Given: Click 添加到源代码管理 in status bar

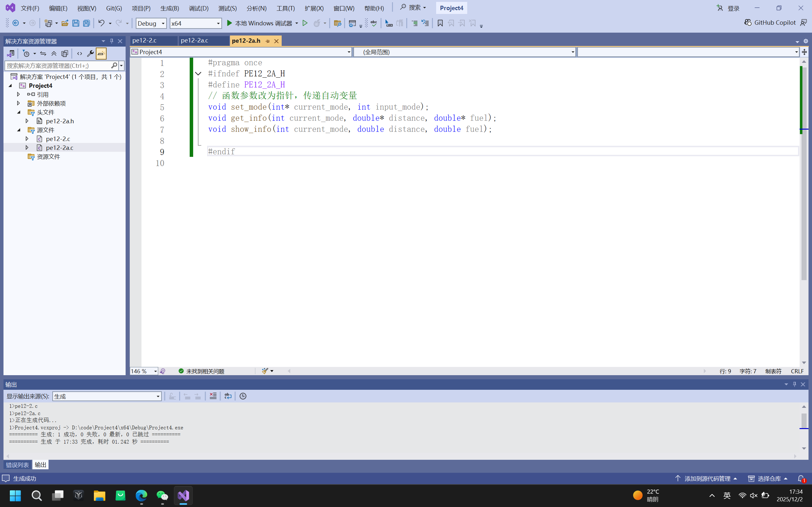Looking at the screenshot, I should pos(707,478).
